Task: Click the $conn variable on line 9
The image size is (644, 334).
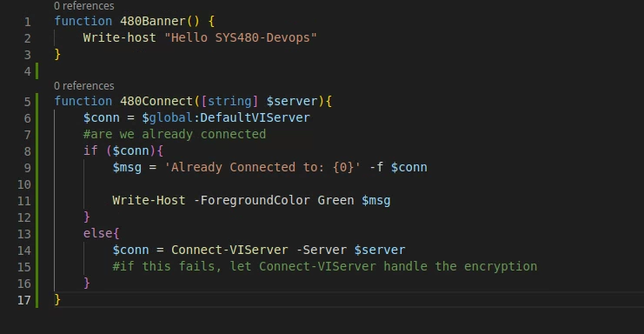Action: [x=409, y=167]
